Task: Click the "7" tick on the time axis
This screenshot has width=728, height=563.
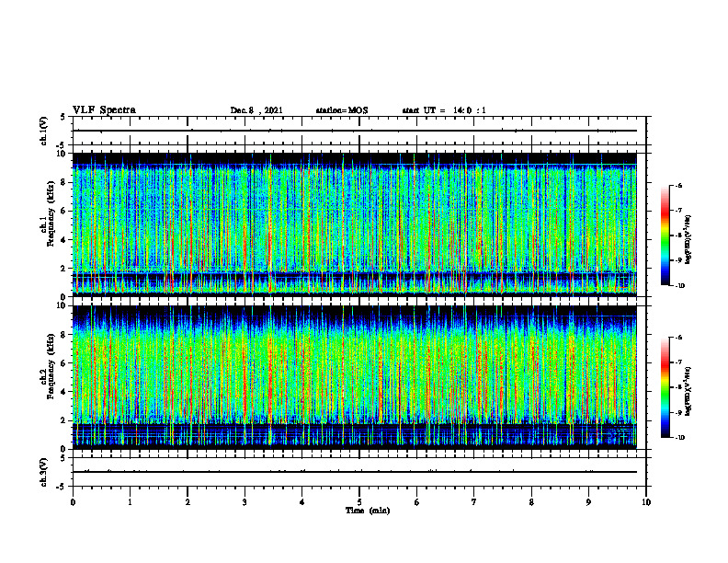Action: (474, 502)
